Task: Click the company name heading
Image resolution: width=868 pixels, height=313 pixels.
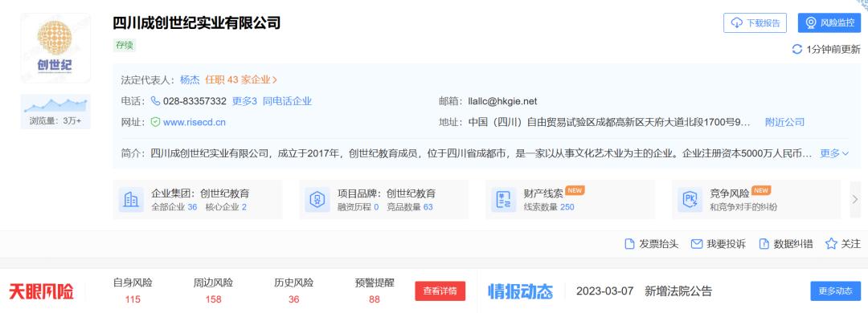Action: 197,22
